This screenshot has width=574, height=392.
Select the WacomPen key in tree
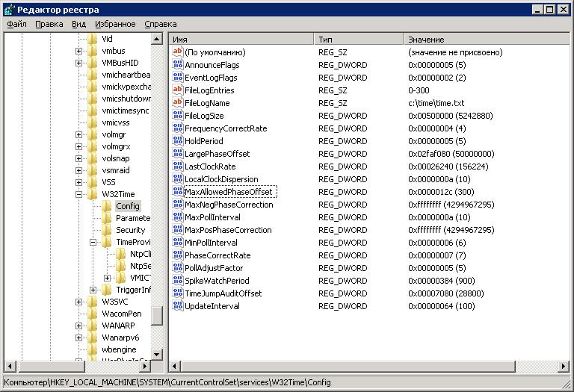coord(122,314)
